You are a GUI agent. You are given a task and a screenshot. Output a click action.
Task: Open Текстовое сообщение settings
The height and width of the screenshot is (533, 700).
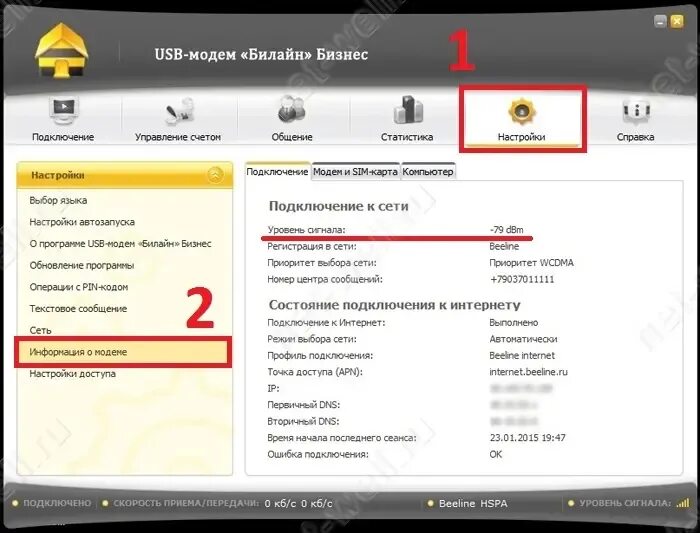coord(78,308)
